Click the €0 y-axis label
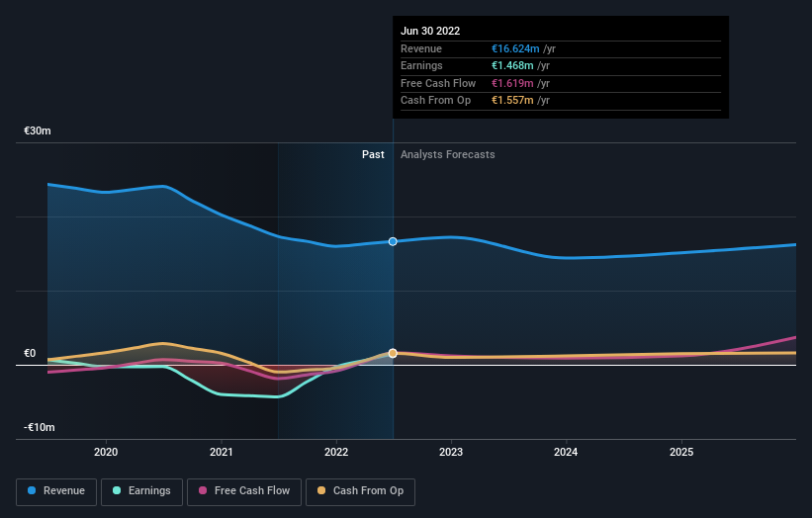 pos(30,354)
